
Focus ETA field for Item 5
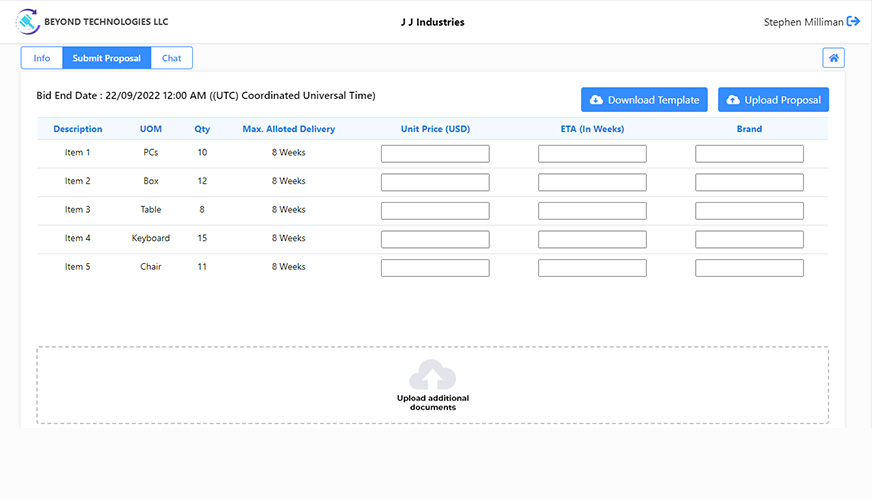pos(592,268)
